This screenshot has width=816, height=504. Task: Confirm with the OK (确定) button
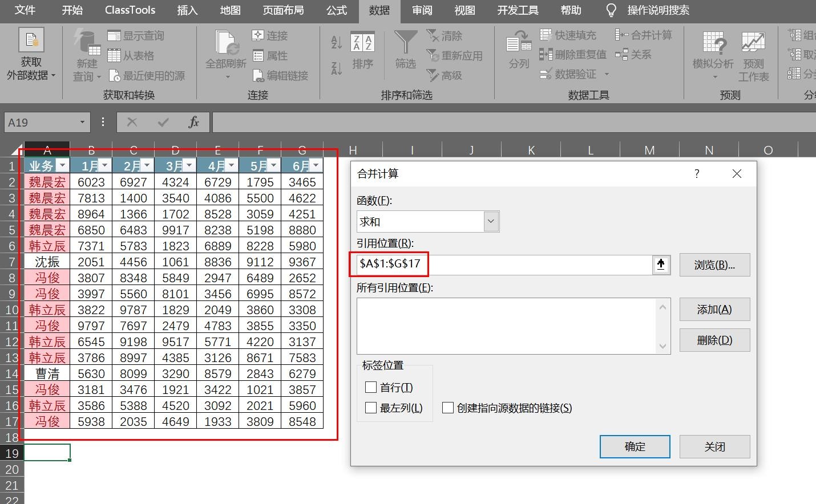point(635,447)
